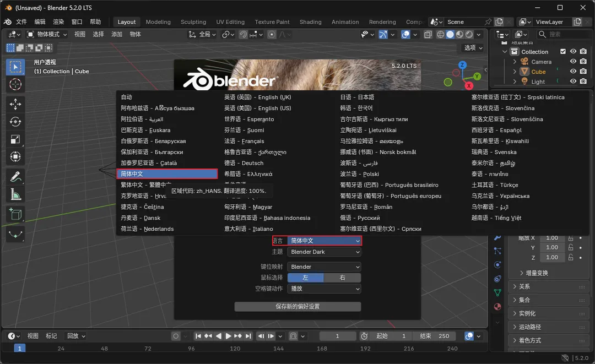Open the 编辑 menu

(x=40, y=21)
